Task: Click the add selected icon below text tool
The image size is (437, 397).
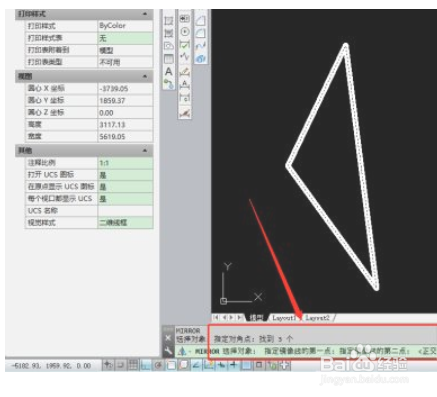Action: (169, 84)
